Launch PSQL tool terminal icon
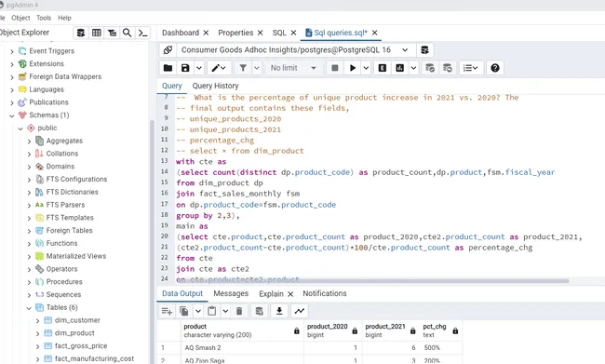The height and width of the screenshot is (364, 605). click(x=142, y=33)
